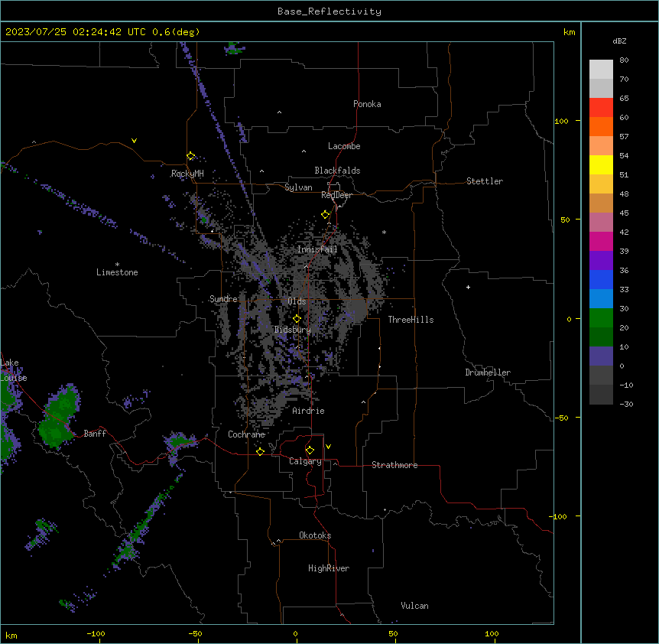Select the orange 57-60 dBZ legend swatch
Screen dimensions: 659x644
coord(601,126)
